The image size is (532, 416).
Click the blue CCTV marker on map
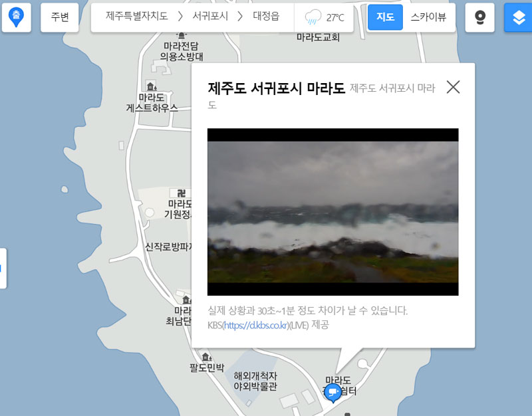click(x=333, y=393)
